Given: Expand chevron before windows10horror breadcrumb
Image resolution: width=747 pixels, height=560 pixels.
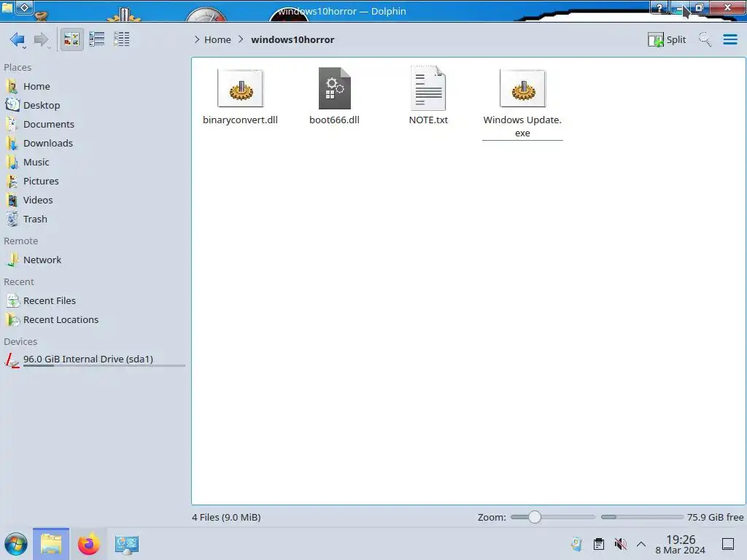Looking at the screenshot, I should pyautogui.click(x=241, y=39).
